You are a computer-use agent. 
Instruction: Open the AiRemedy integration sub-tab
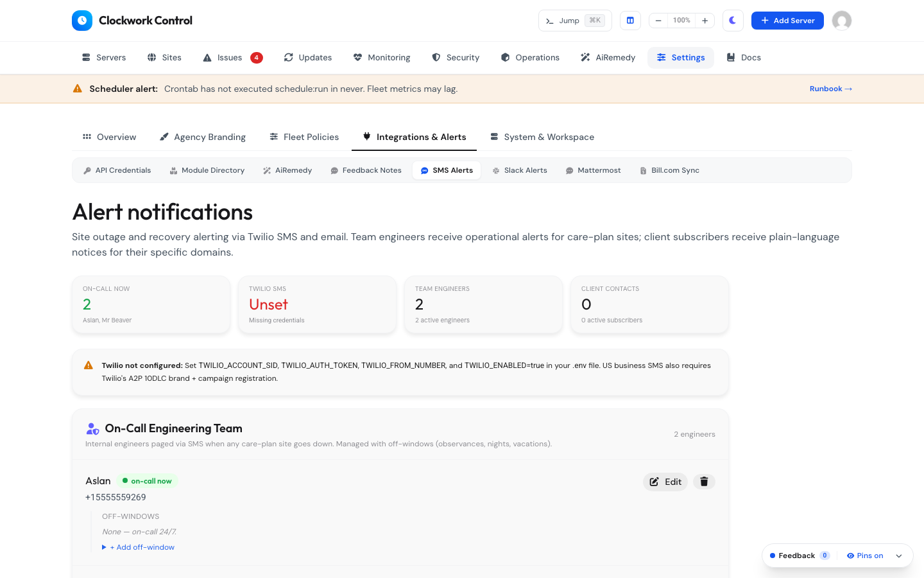[x=287, y=170]
